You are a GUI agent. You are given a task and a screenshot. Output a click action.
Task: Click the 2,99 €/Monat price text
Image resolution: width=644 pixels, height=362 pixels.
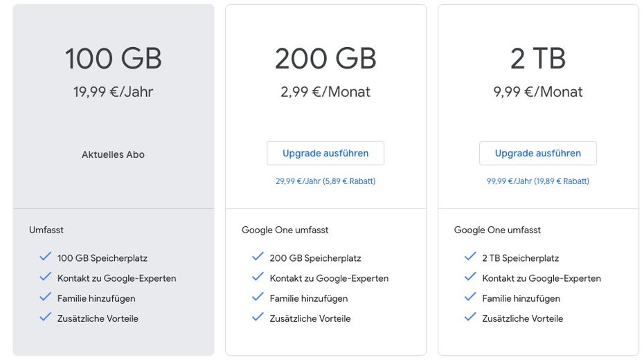click(325, 92)
